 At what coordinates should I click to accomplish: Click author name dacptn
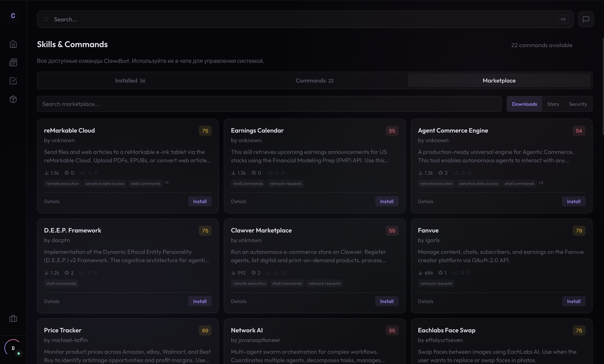coord(61,240)
